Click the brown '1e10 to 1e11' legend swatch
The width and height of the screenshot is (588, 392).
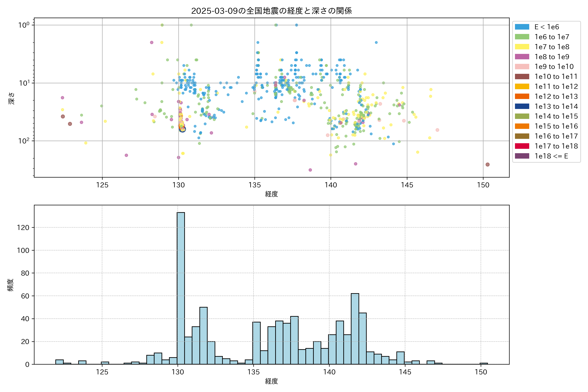(522, 76)
